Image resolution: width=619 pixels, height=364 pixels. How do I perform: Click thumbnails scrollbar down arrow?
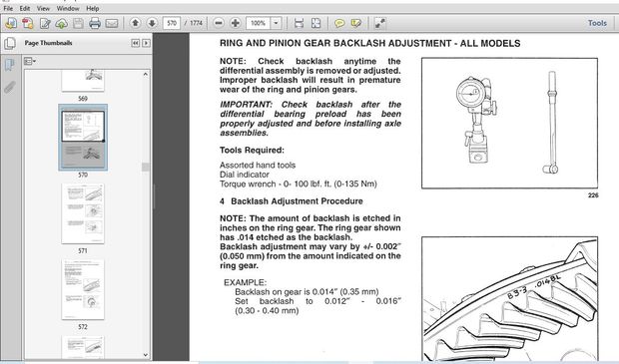[146, 355]
